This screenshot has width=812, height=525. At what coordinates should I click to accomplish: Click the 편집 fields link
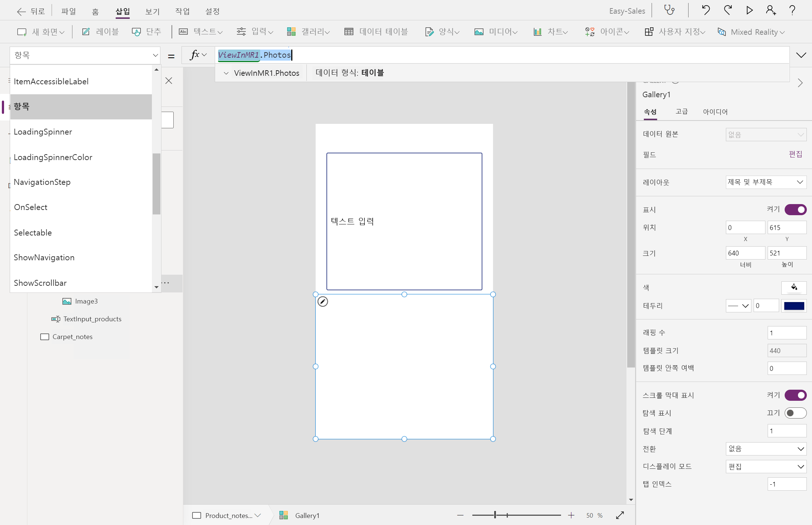795,154
